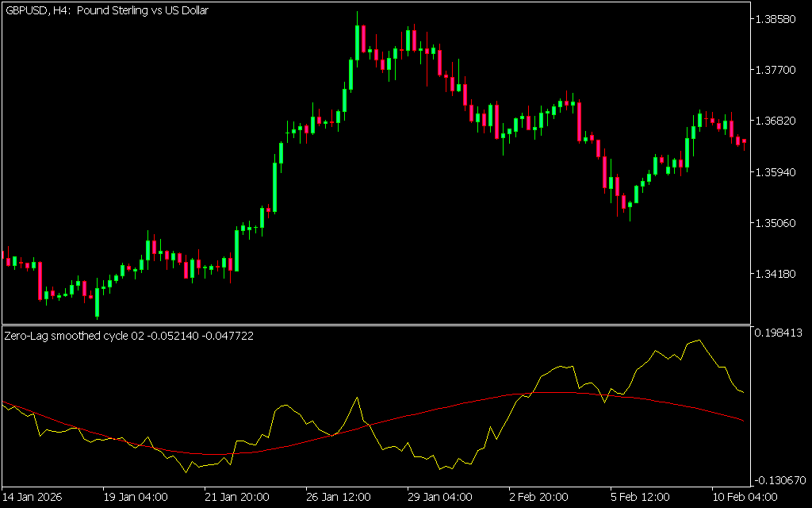This screenshot has width=812, height=508.
Task: Click the right end of the red smoothed line
Action: coord(742,419)
